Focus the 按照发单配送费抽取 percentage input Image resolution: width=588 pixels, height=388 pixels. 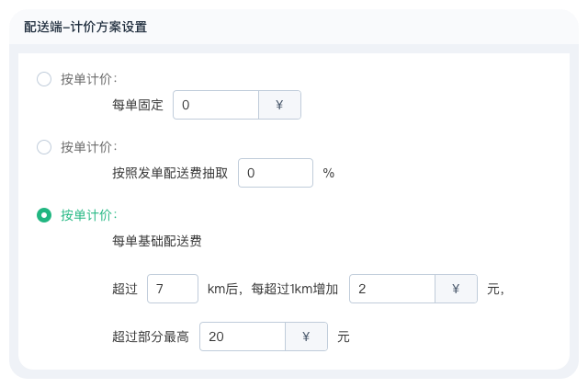(x=275, y=173)
